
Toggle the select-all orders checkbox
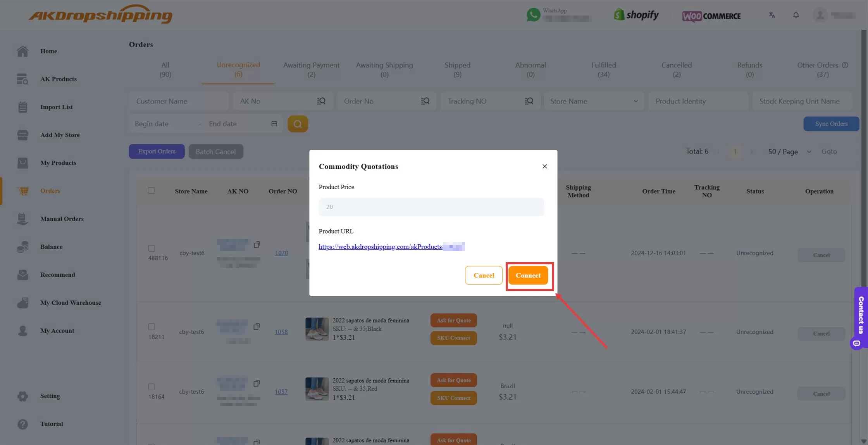point(151,190)
